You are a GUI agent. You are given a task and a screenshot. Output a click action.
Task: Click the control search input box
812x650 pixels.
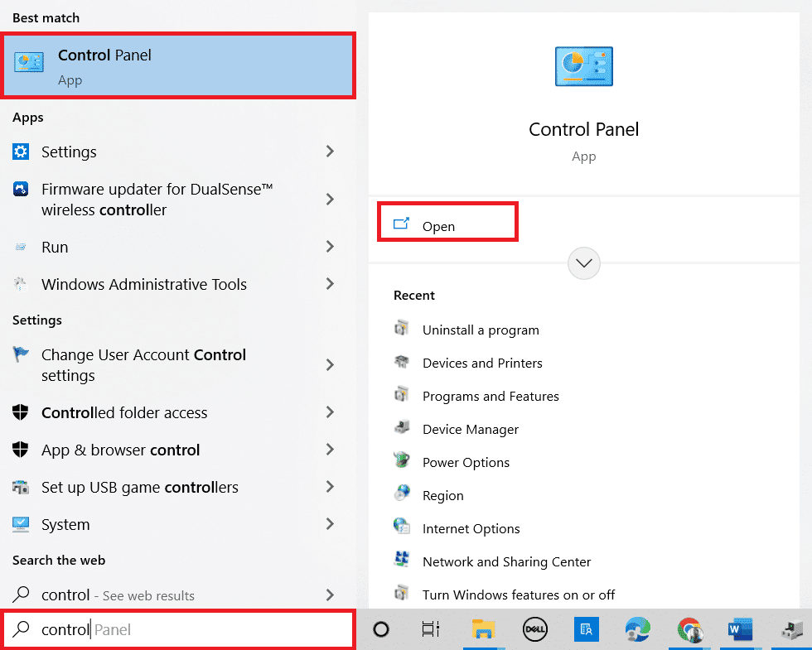178,629
